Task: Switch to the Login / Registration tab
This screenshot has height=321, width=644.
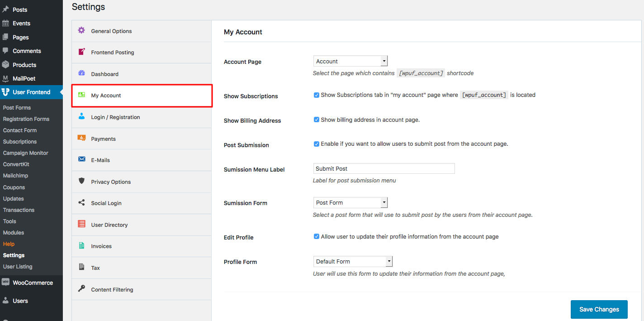Action: pos(115,117)
